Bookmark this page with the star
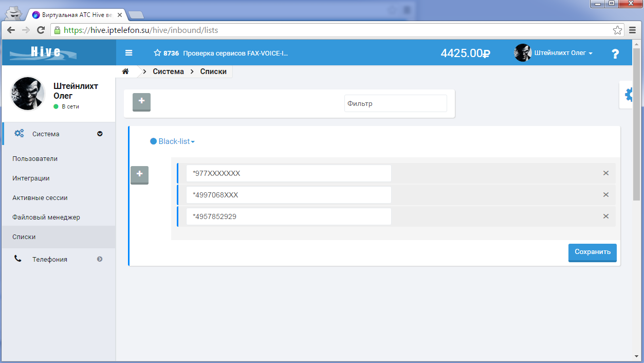Screen dimensions: 644x363 [x=617, y=30]
